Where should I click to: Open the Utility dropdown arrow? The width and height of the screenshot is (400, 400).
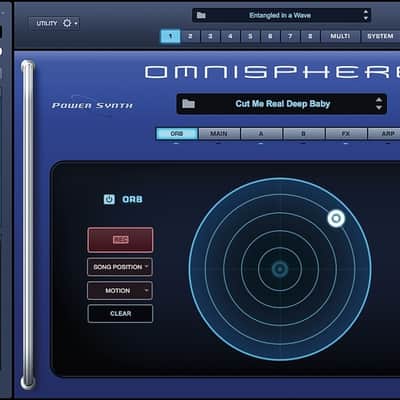click(76, 23)
